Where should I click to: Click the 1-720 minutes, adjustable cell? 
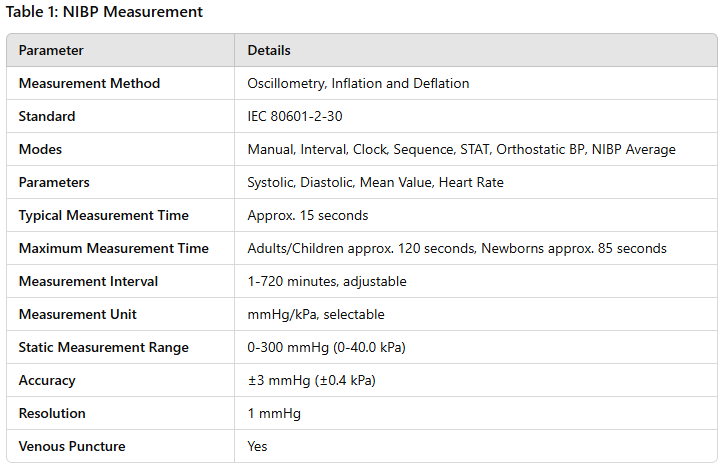(x=327, y=281)
